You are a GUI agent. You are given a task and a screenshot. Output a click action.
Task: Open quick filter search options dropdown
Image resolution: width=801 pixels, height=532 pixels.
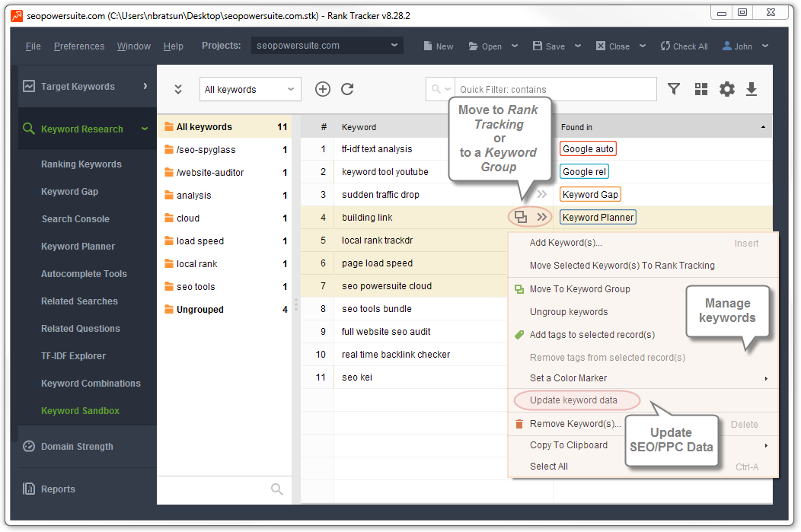pyautogui.click(x=440, y=89)
